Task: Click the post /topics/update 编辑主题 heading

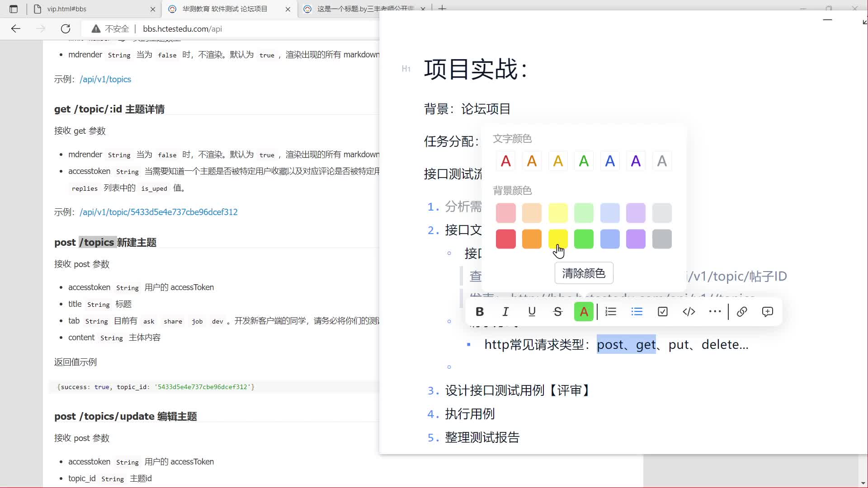Action: point(126,417)
